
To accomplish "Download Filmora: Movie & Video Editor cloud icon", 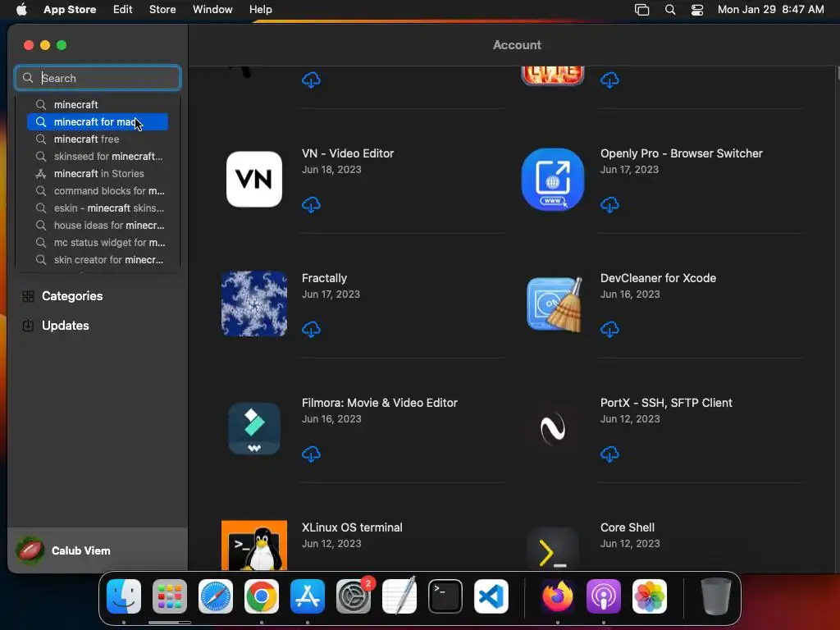I will pos(311,454).
